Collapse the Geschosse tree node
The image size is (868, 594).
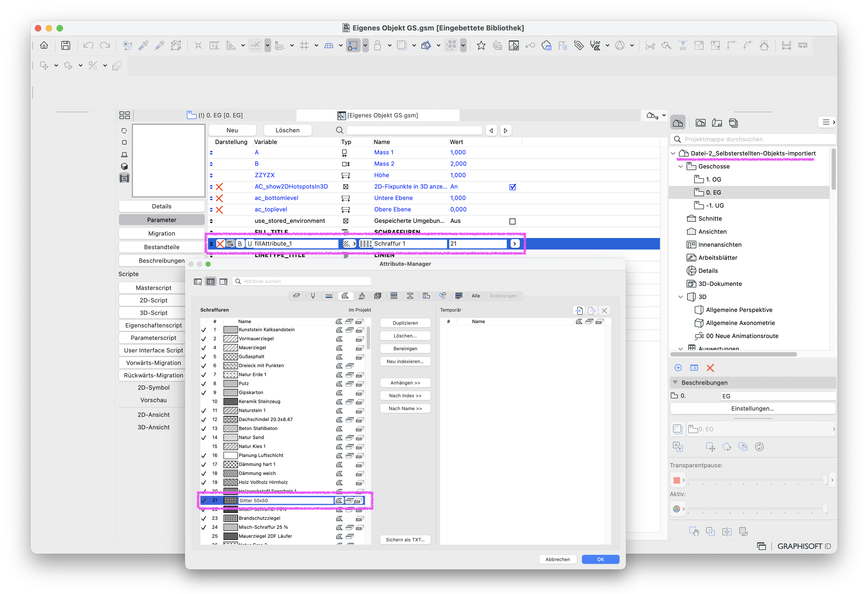click(x=681, y=166)
